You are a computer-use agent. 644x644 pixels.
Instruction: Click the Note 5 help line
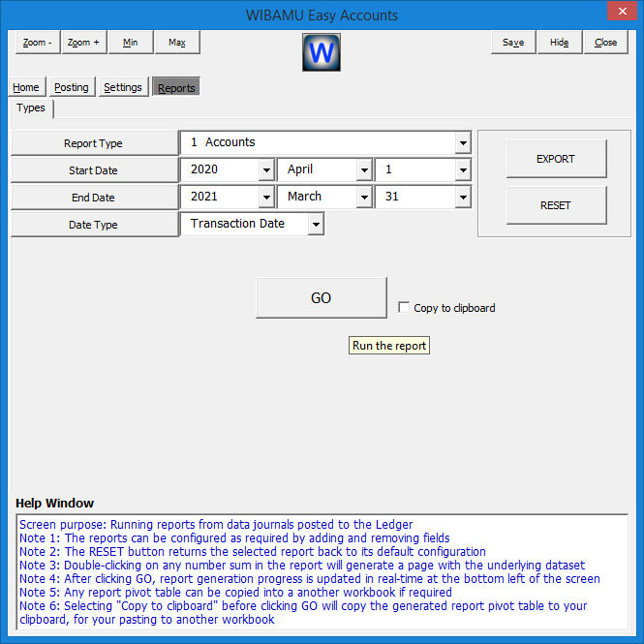[235, 593]
